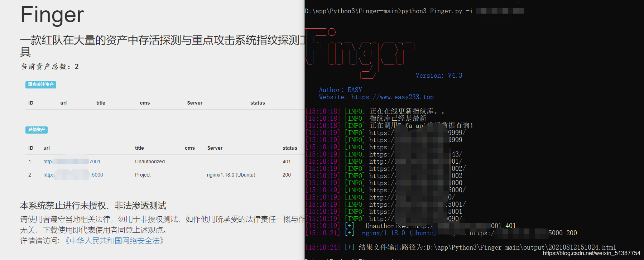This screenshot has width=644, height=260.
Task: Click the Unauthorized 401 terminal result line
Action: (x=410, y=226)
